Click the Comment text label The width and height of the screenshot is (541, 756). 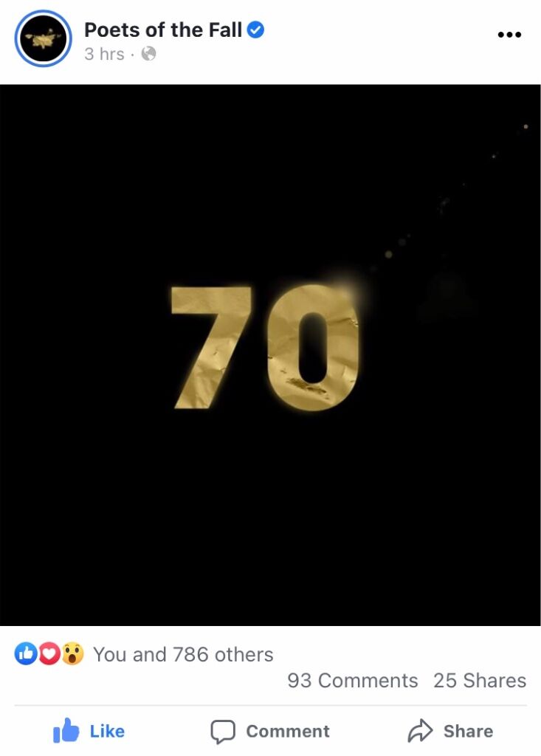click(x=288, y=732)
